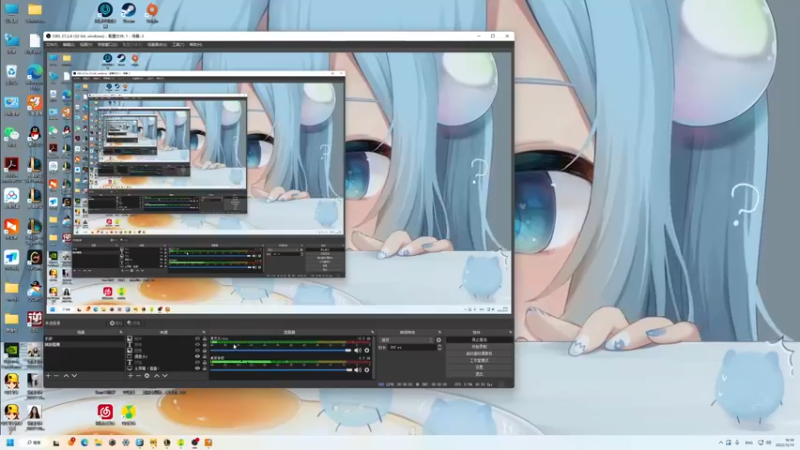Open the Steam desktop shortcut

click(129, 13)
